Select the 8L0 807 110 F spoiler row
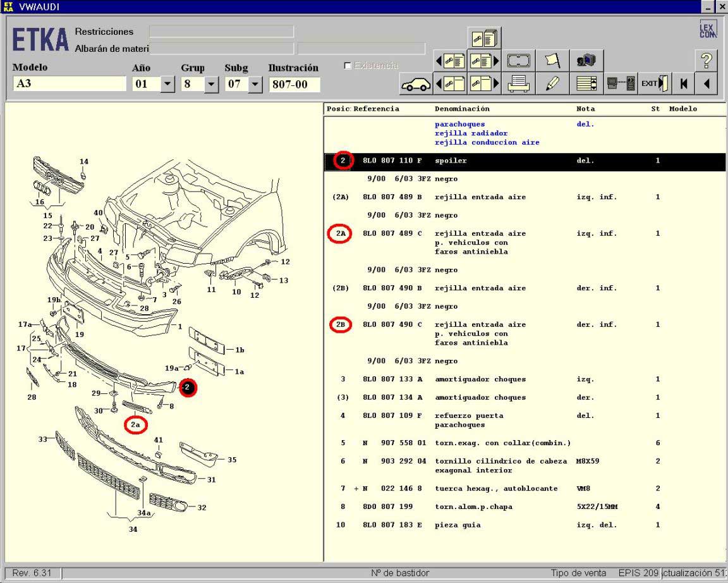Screen dimensions: 728x583 (525, 161)
